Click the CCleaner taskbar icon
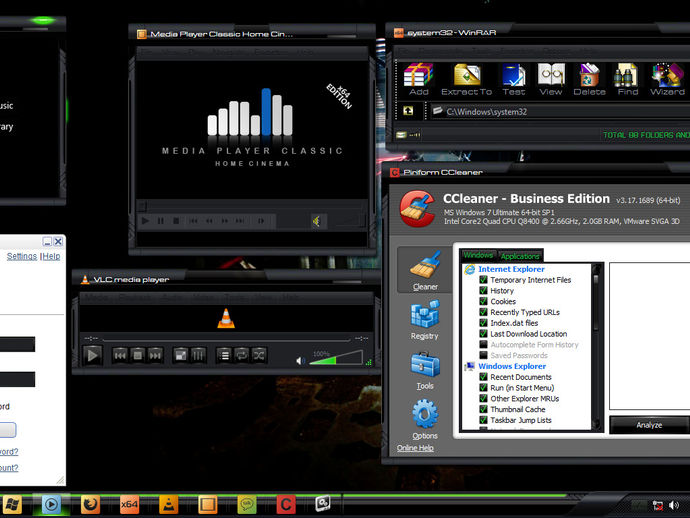690x518 pixels. [286, 504]
